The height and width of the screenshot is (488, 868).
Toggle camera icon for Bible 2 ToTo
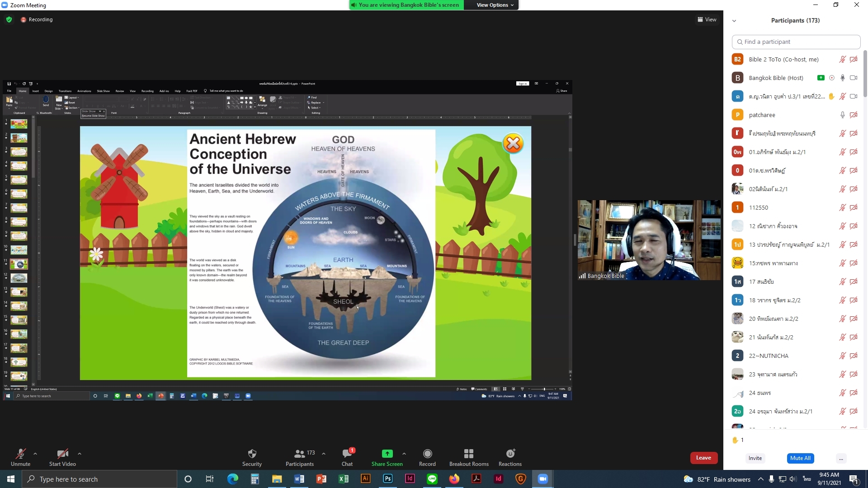click(854, 59)
